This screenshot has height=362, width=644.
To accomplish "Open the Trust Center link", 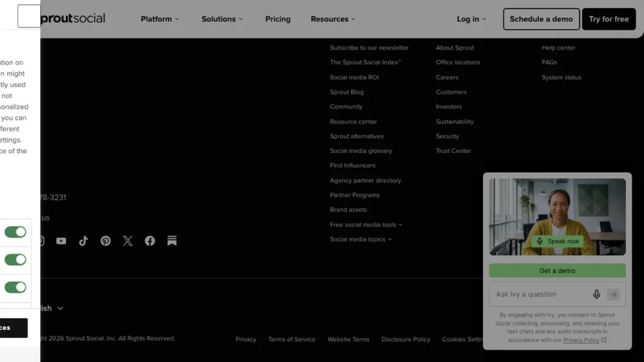I will point(453,151).
